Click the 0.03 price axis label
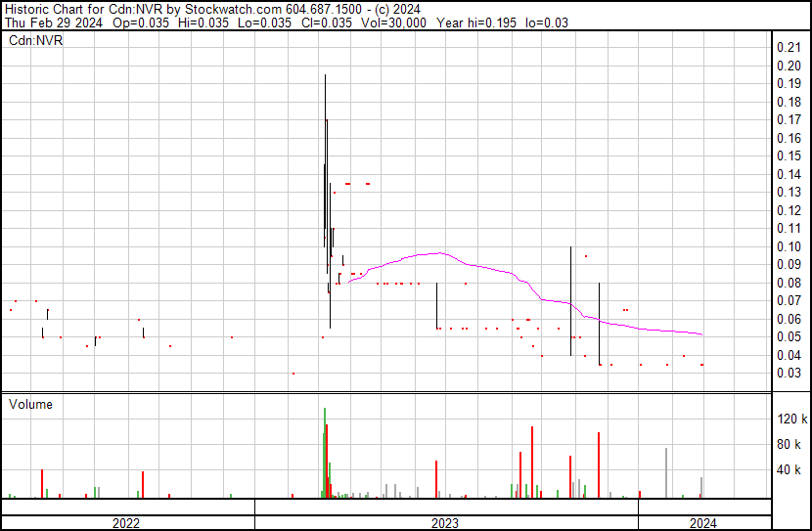812x531 pixels. pyautogui.click(x=789, y=374)
